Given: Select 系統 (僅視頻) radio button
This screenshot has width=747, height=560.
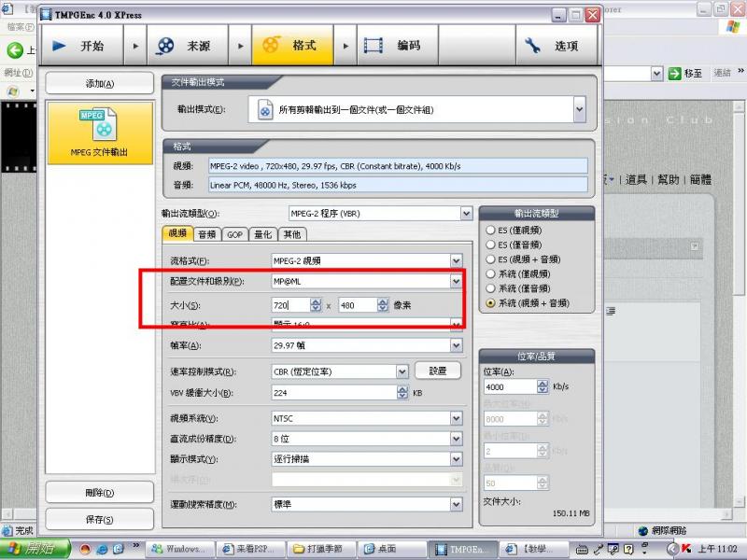Looking at the screenshot, I should pyautogui.click(x=490, y=273).
